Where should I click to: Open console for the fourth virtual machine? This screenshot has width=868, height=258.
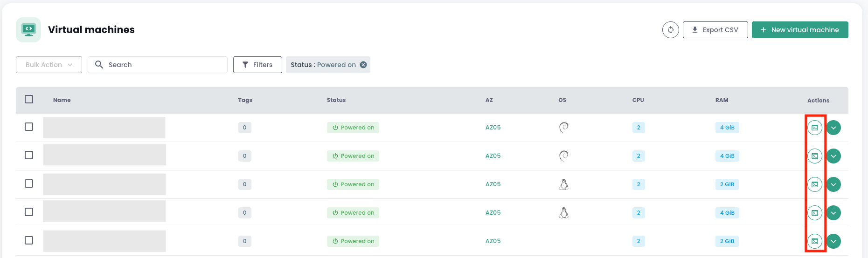[814, 213]
